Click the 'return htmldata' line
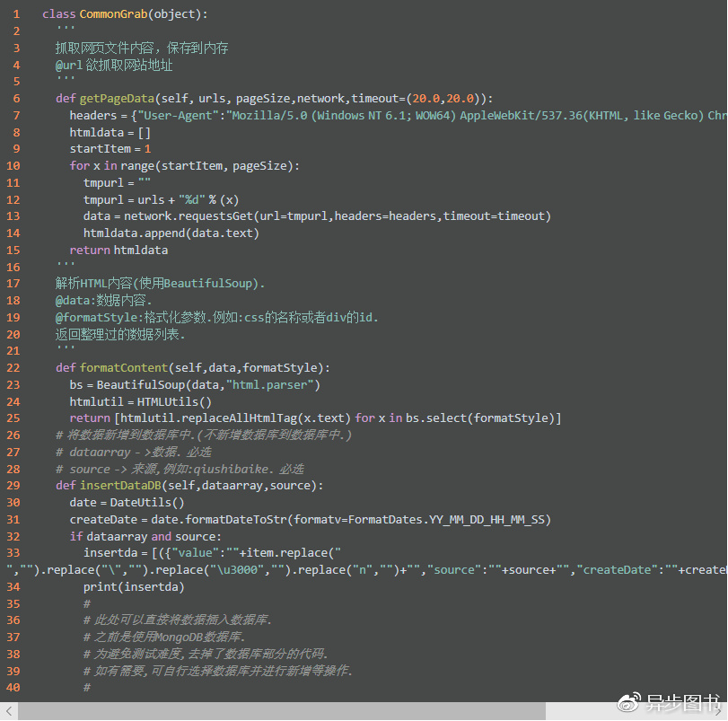728x721 pixels. pyautogui.click(x=118, y=251)
